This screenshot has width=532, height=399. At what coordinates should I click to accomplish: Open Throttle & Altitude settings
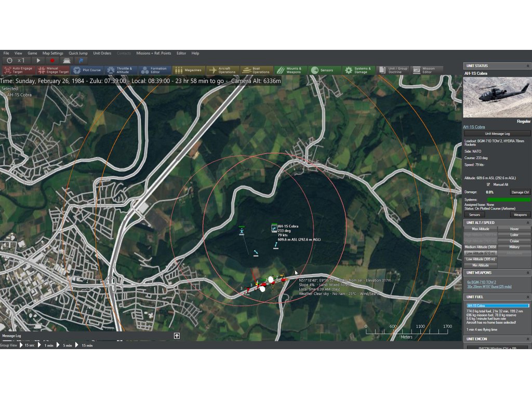tap(121, 70)
